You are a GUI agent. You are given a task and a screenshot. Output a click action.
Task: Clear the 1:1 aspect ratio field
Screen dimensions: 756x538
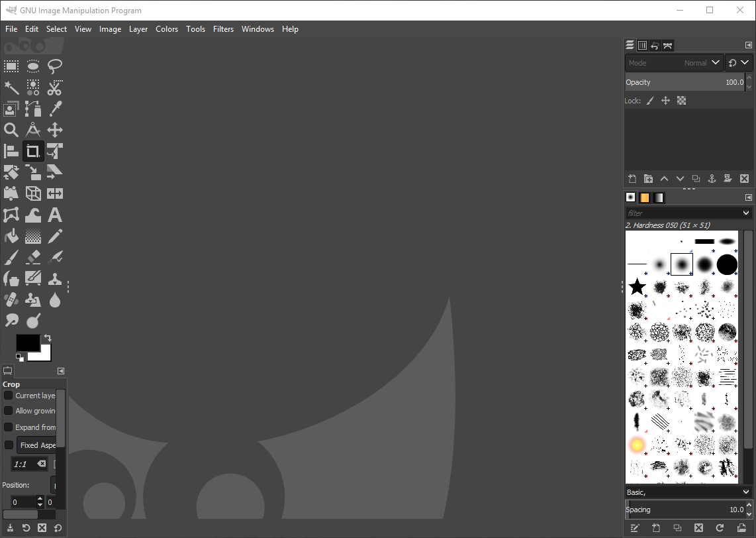tap(42, 464)
